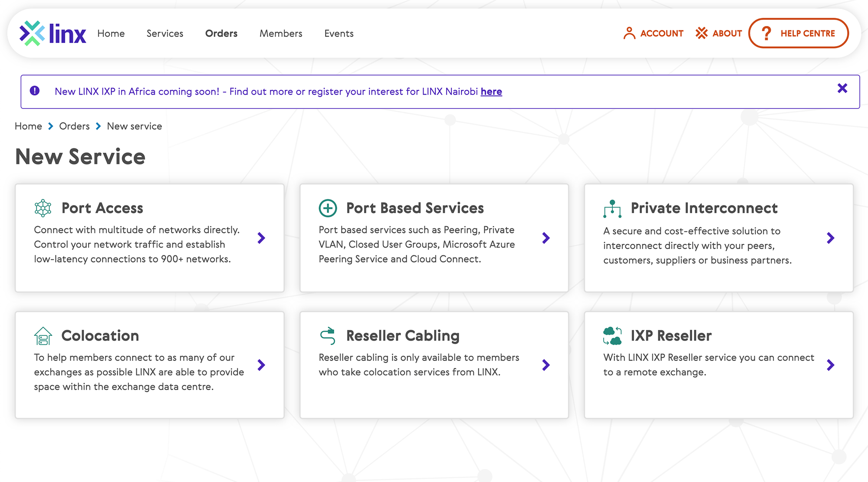Click the IXP Reseller cloud icon
This screenshot has width=868, height=482.
[612, 336]
